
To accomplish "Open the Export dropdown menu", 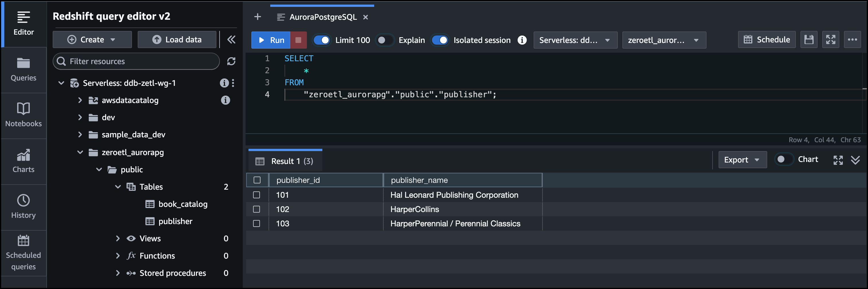I will pyautogui.click(x=742, y=160).
